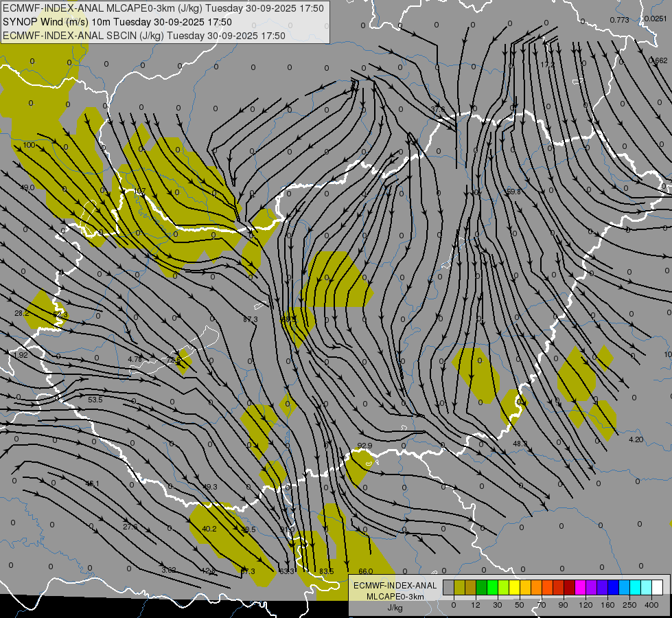Click the map value 28.2
672x618 pixels.
pos(21,313)
